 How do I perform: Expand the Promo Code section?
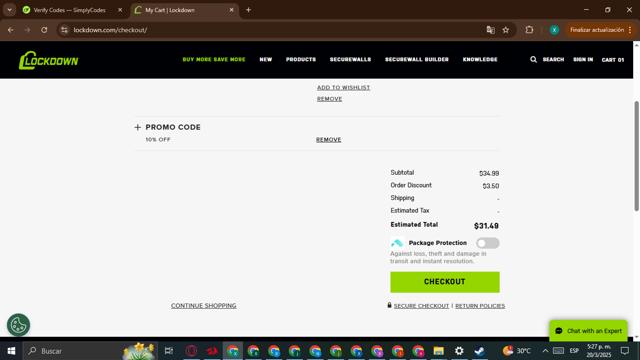138,127
